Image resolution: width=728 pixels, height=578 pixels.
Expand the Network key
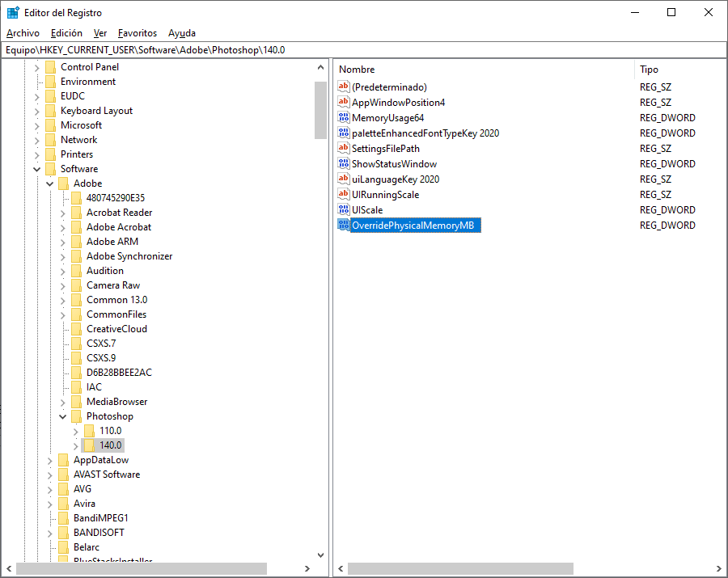[36, 140]
